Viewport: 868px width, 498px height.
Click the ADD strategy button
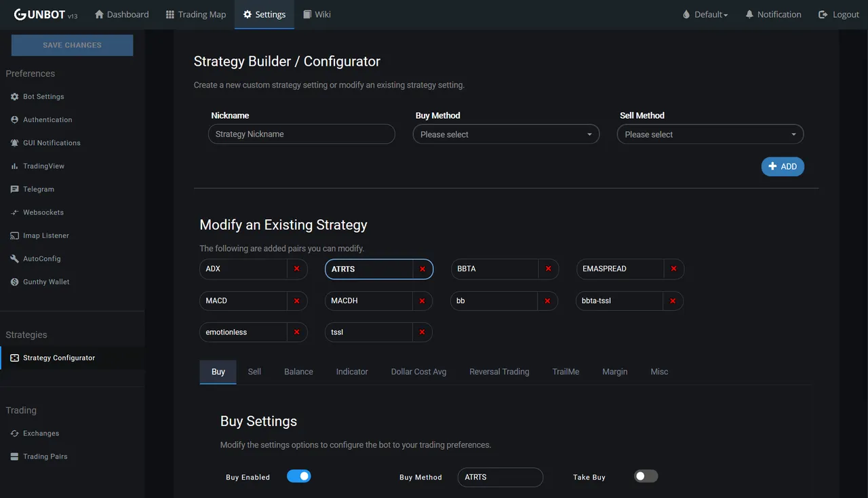click(783, 166)
